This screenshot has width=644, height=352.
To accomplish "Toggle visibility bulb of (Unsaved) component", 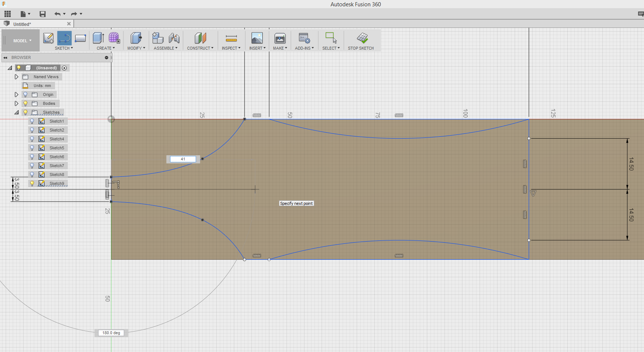I will 19,68.
